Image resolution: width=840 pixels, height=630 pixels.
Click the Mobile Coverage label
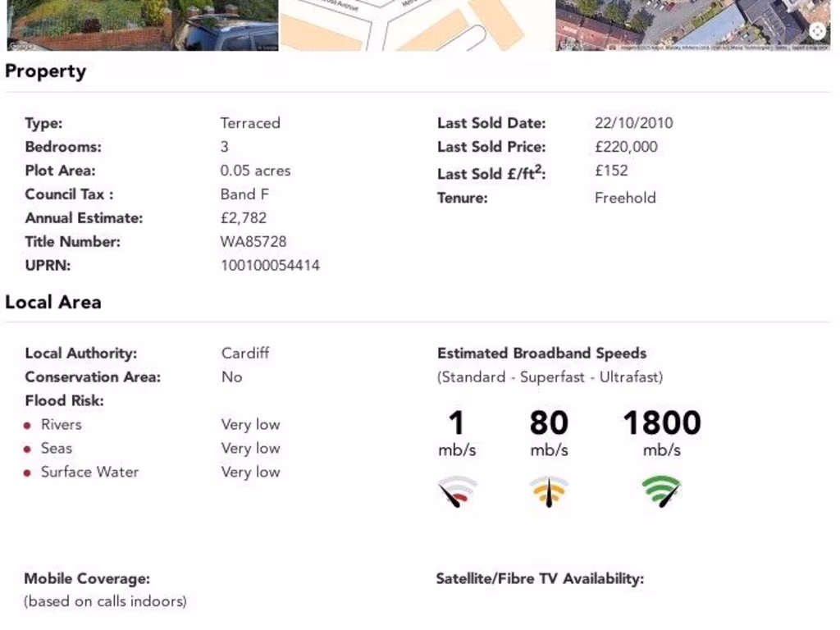coord(87,579)
